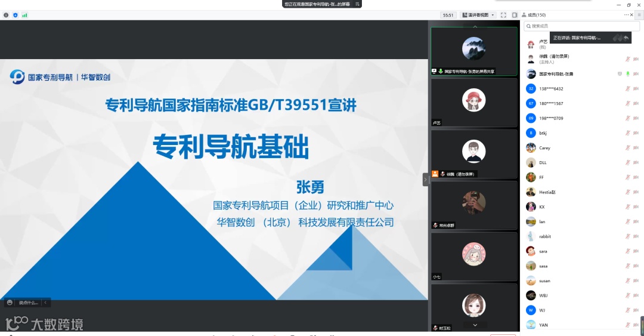Image resolution: width=644 pixels, height=336 pixels.
Task: Click the muted mic icon for btkj
Action: click(627, 133)
